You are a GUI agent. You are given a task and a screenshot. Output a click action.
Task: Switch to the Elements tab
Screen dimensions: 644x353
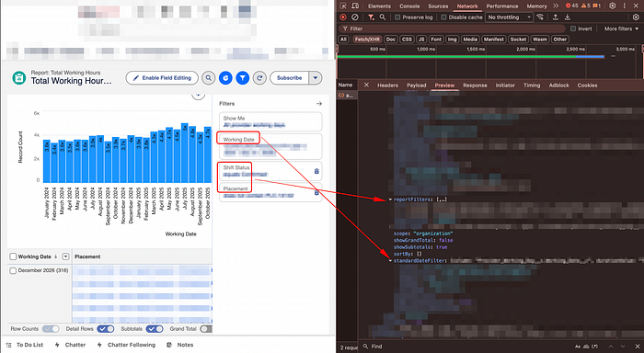[x=379, y=6]
